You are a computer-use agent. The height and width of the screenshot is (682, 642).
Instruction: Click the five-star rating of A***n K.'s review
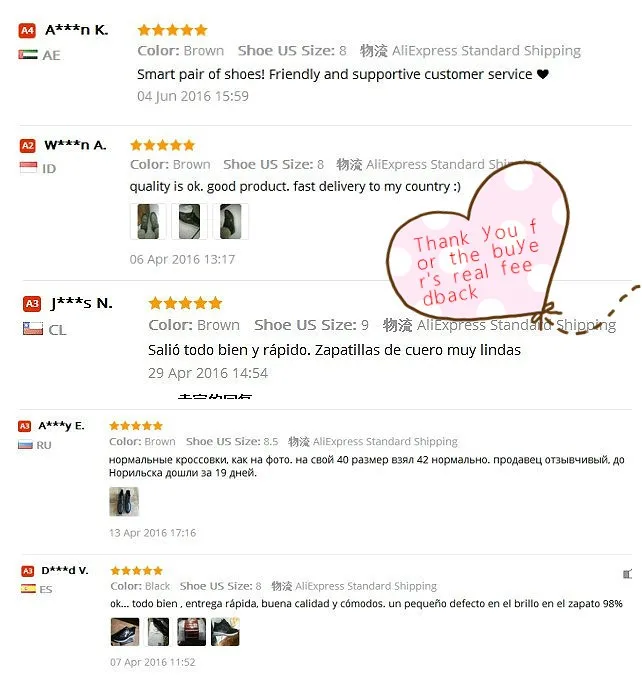[x=172, y=30]
